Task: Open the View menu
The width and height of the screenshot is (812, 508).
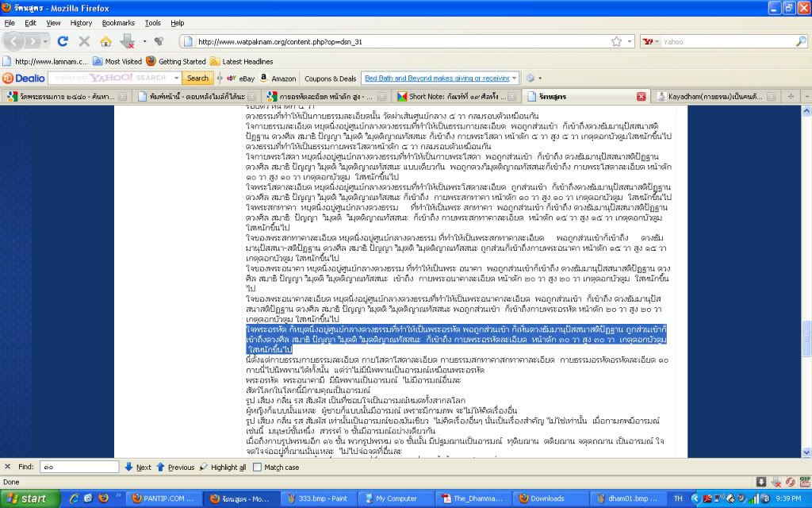Action: point(53,23)
